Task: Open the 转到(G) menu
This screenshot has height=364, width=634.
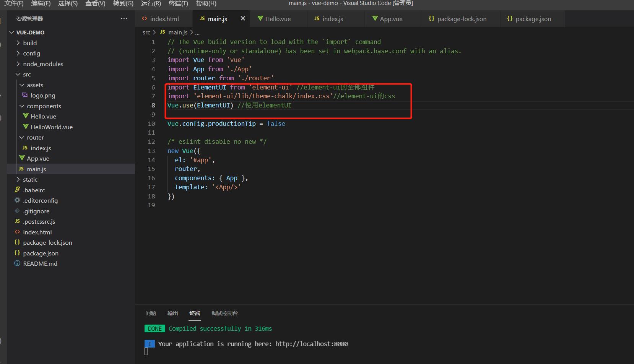Action: tap(123, 3)
